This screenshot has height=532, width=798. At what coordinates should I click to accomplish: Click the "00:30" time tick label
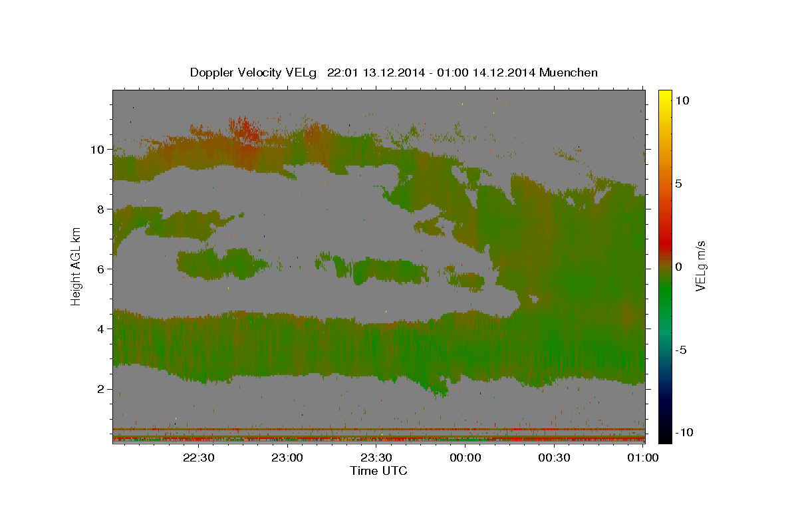pos(554,458)
